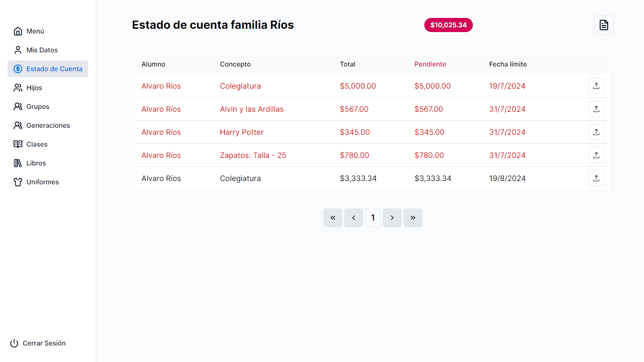Click the Pendiente column header
644x362 pixels.
430,64
